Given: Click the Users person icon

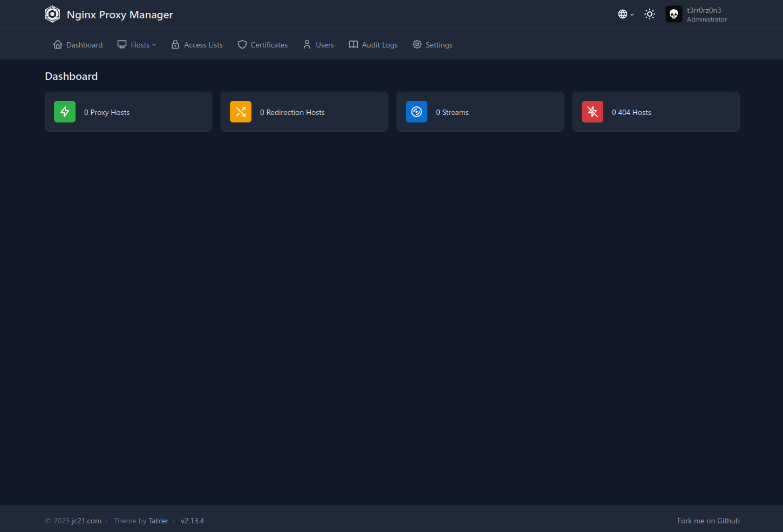Looking at the screenshot, I should coord(307,44).
